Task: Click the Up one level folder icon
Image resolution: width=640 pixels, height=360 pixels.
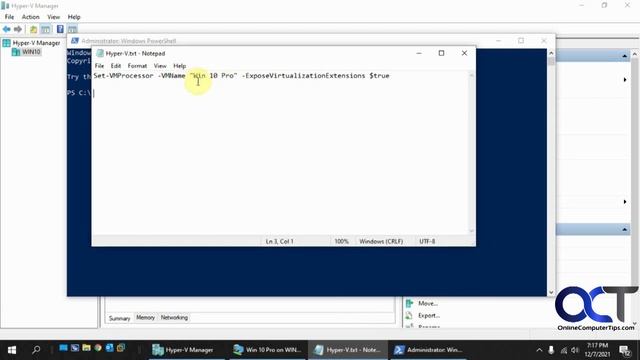Action: click(x=33, y=29)
